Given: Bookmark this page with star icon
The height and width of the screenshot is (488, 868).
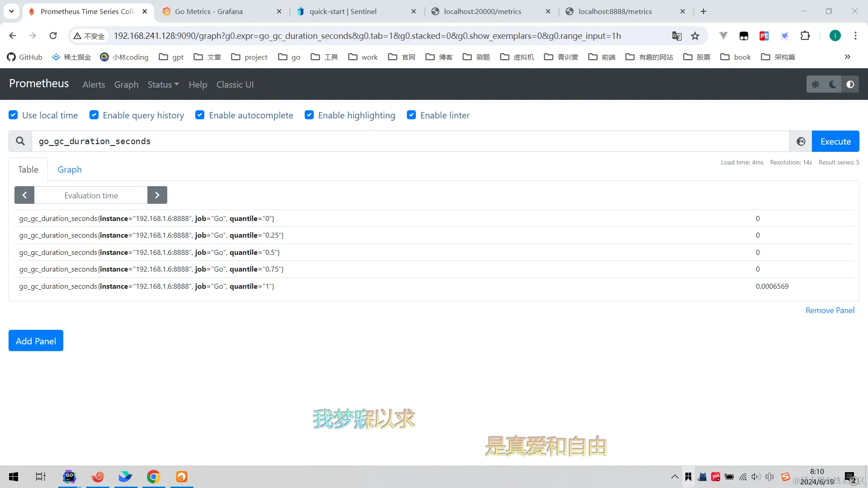Looking at the screenshot, I should (695, 36).
